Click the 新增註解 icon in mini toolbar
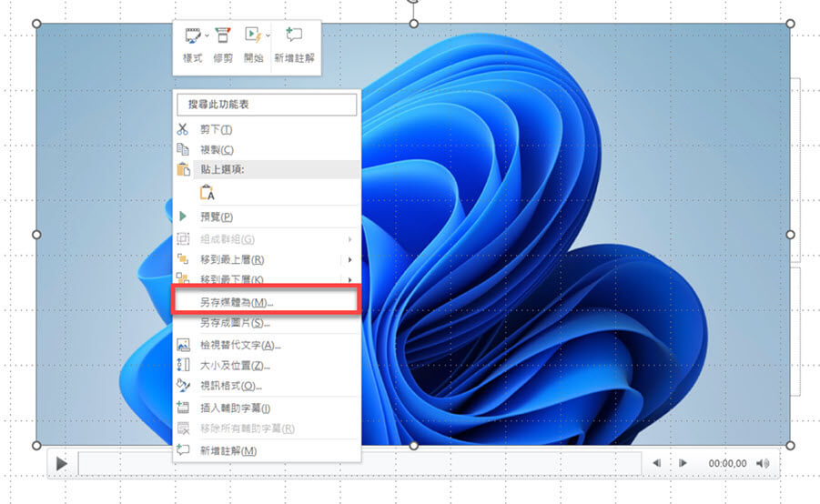 point(294,35)
